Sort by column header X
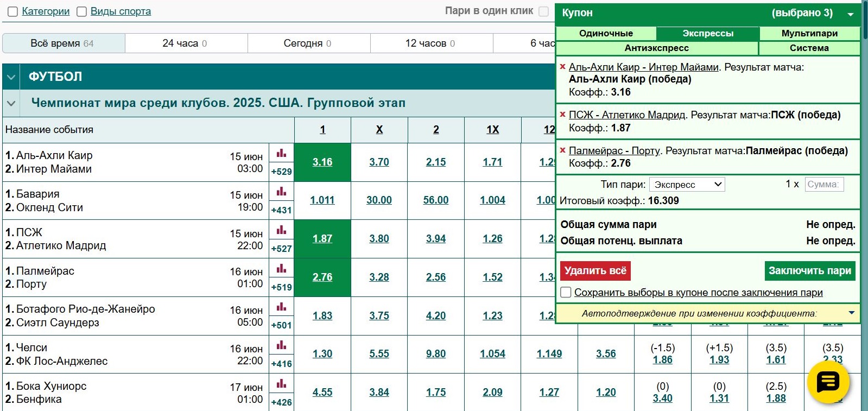Image resolution: width=868 pixels, height=411 pixels. pos(379,130)
